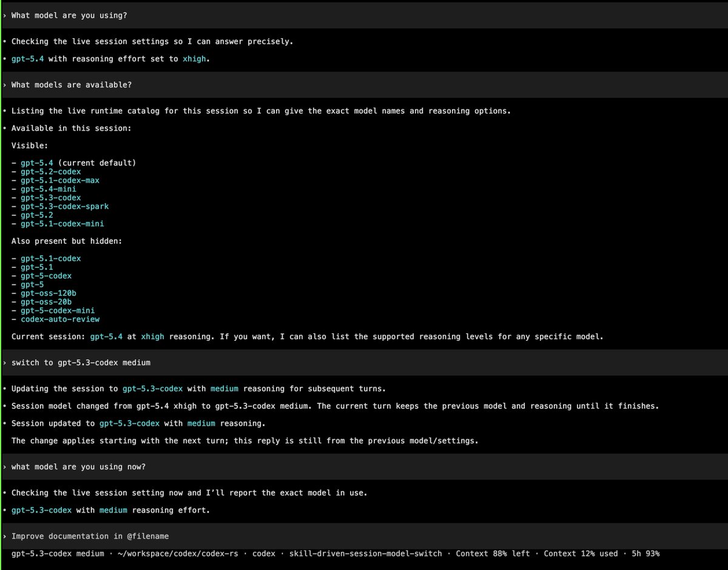The width and height of the screenshot is (728, 570).
Task: Click the prompt "switch to gpt-5.3-codex medium"
Action: click(x=81, y=363)
